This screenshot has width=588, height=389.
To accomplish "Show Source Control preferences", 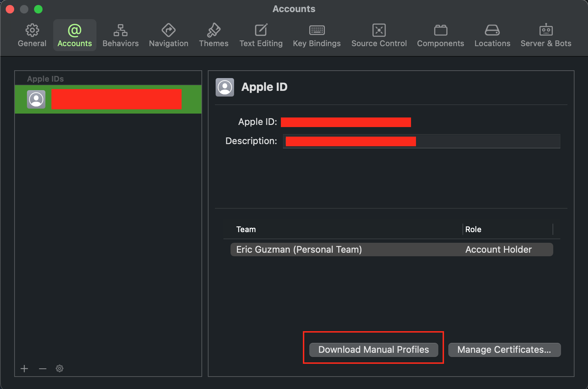I will pos(379,35).
